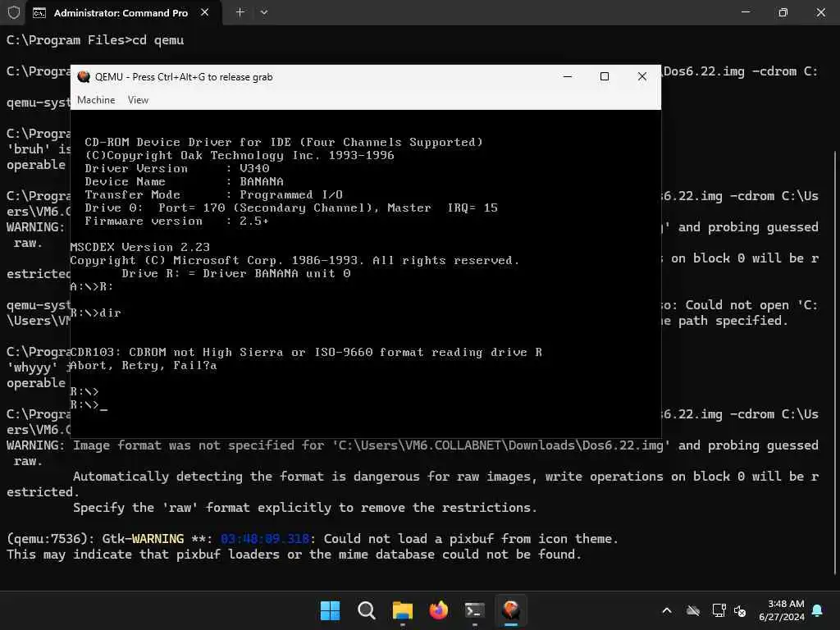Minimize the terminal window

pos(745,12)
